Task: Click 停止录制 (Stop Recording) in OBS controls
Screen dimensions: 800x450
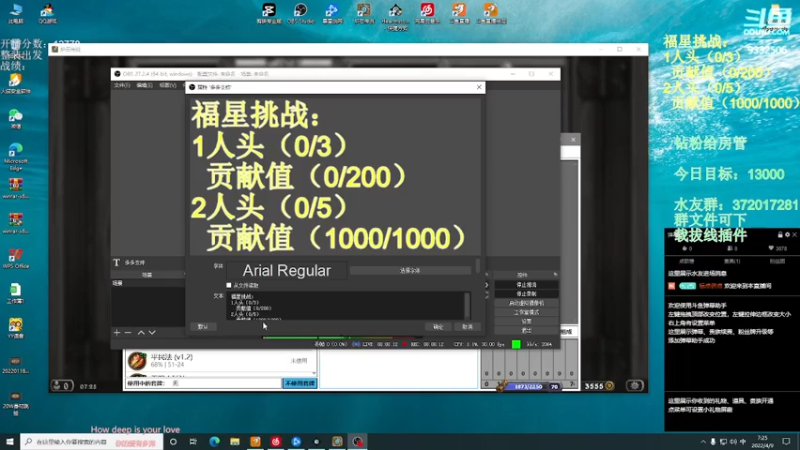Action: 527,294
